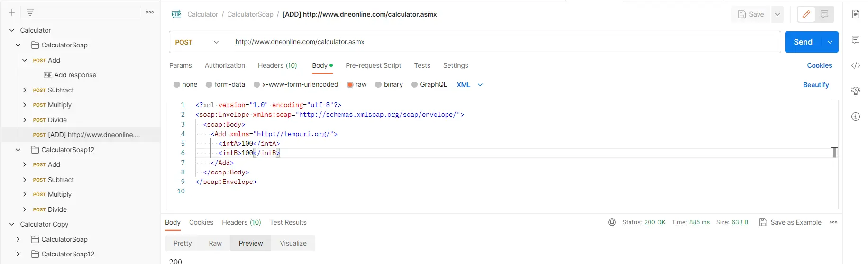Expand POST Multiply under CalculatorSoap12
This screenshot has height=264, width=868.
coord(25,194)
